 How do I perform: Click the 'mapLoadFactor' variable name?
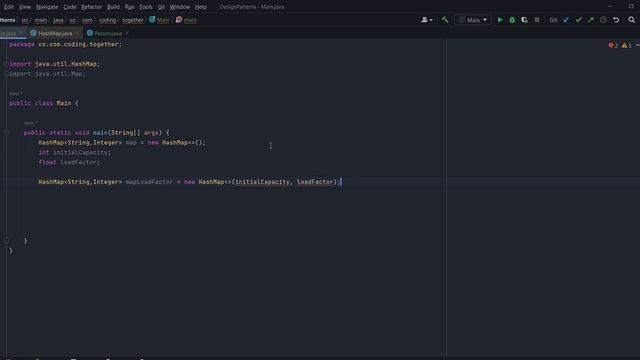coord(149,182)
